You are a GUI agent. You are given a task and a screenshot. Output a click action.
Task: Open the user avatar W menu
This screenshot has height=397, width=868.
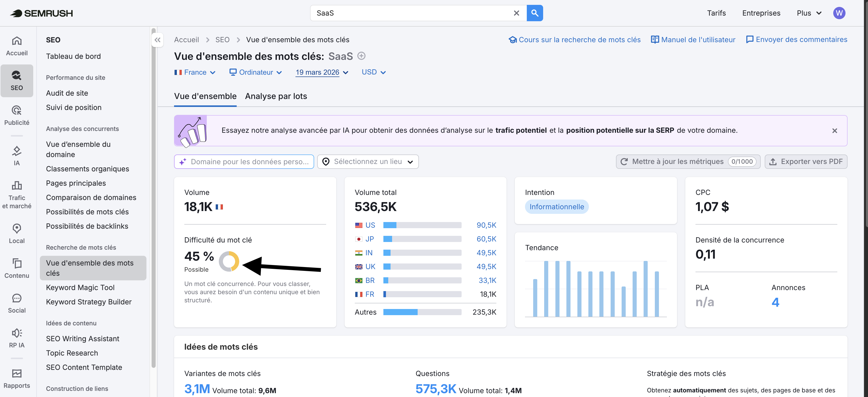[839, 13]
